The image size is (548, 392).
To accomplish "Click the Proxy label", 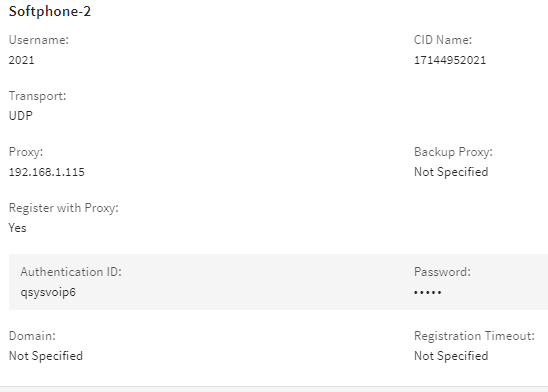I will point(26,152).
